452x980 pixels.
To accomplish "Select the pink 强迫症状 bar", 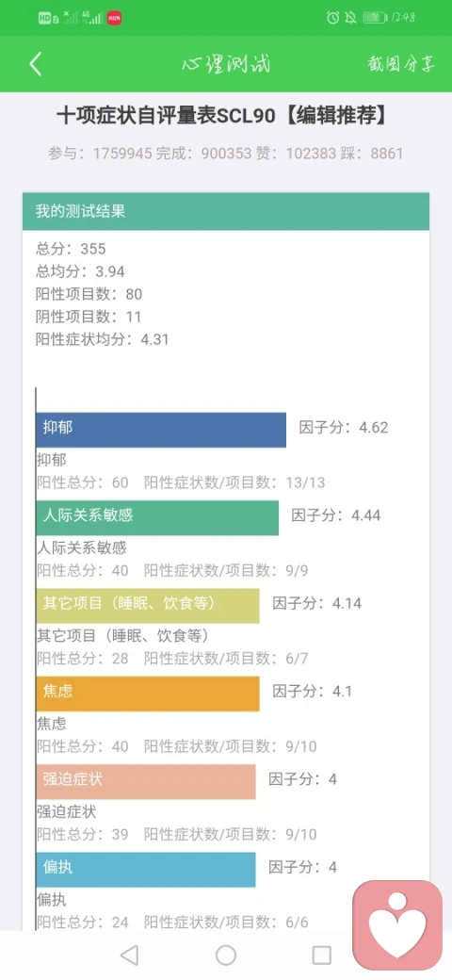I will click(145, 781).
